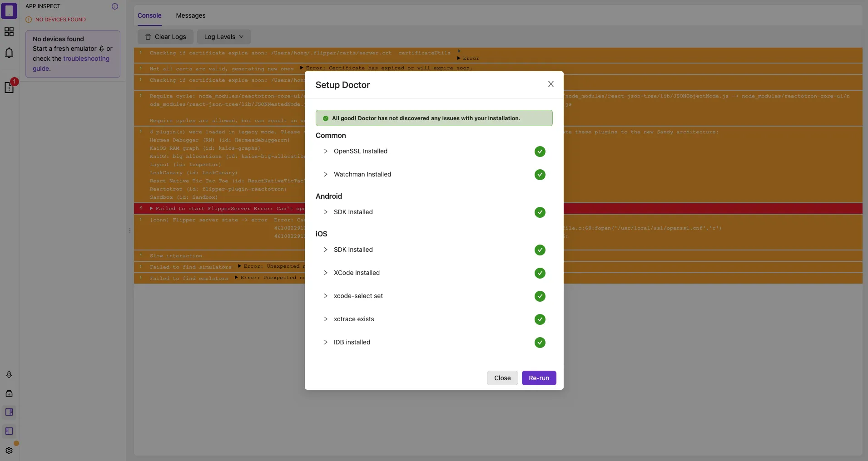
Task: Click the 'Common' section heading
Action: [x=331, y=136]
